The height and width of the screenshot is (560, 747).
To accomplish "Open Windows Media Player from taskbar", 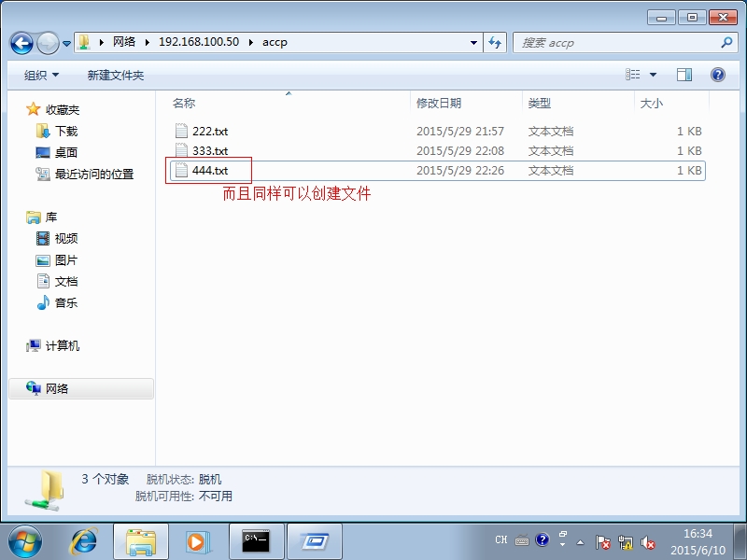I will coord(196,541).
